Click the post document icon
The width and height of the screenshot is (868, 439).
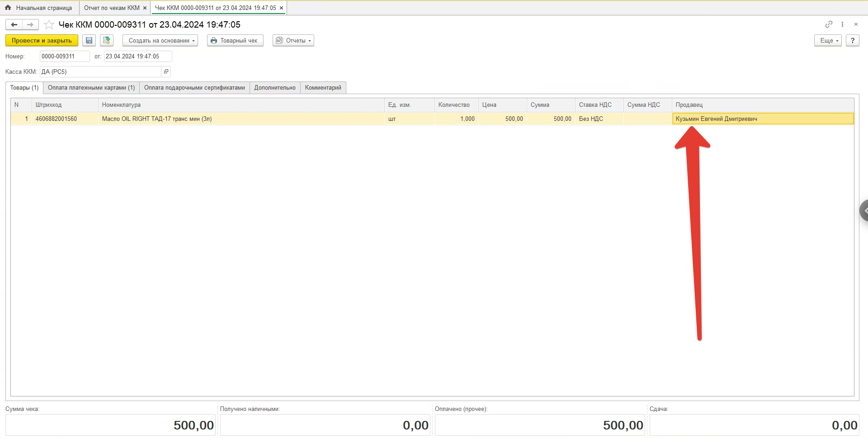(107, 40)
